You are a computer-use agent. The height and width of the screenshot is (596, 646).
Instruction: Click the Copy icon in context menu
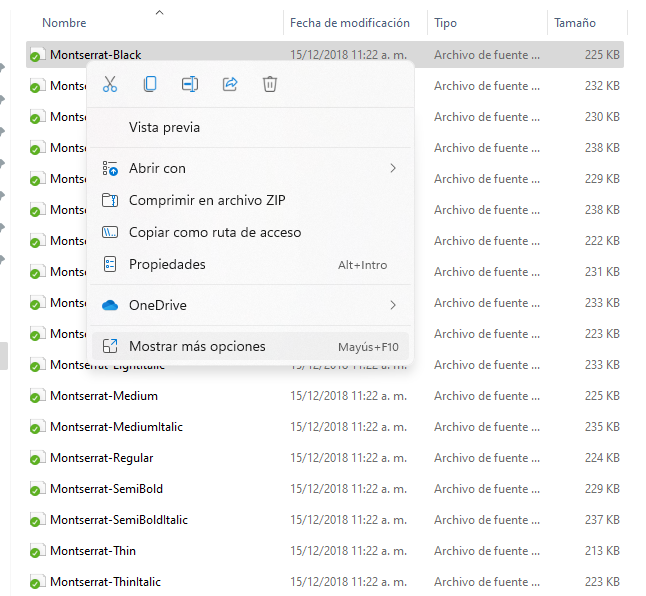coord(150,84)
